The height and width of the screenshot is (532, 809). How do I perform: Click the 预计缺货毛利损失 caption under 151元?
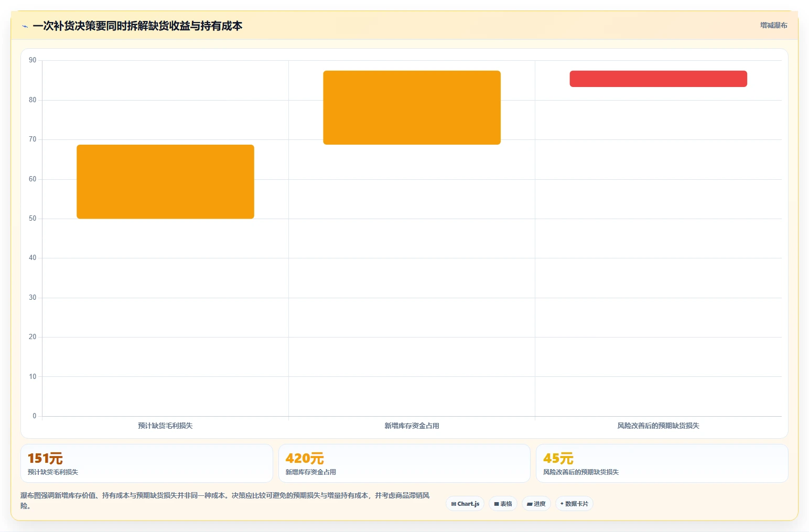pyautogui.click(x=53, y=472)
